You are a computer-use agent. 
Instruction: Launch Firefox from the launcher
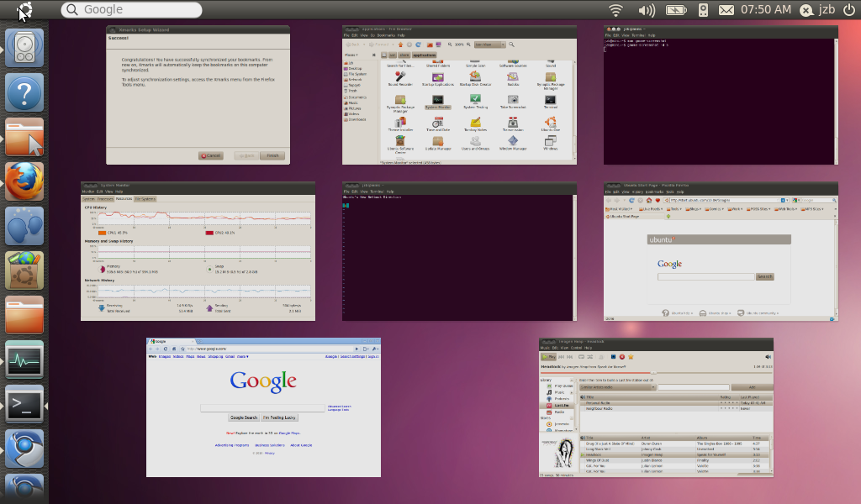[x=24, y=181]
